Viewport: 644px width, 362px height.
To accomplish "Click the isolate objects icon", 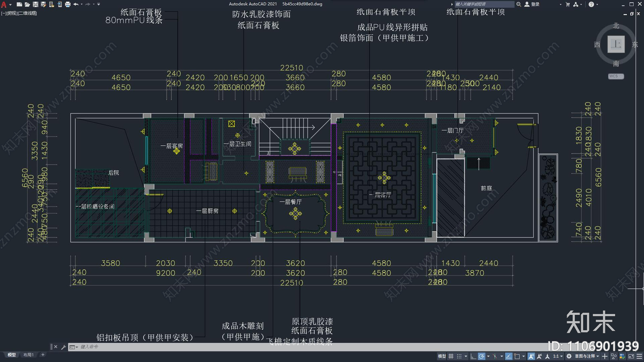I will pyautogui.click(x=613, y=356).
